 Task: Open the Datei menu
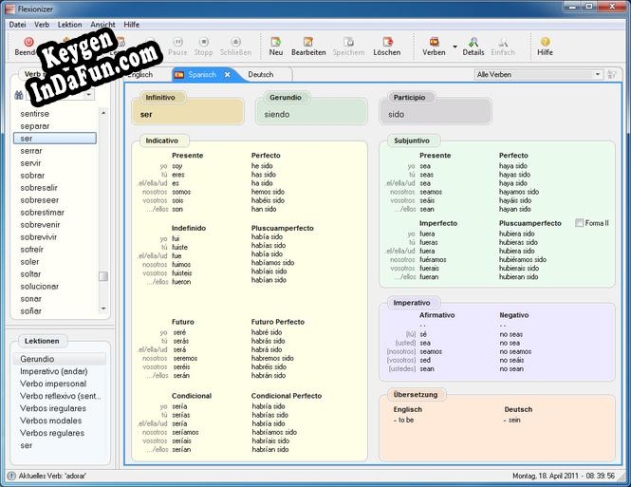(x=17, y=25)
